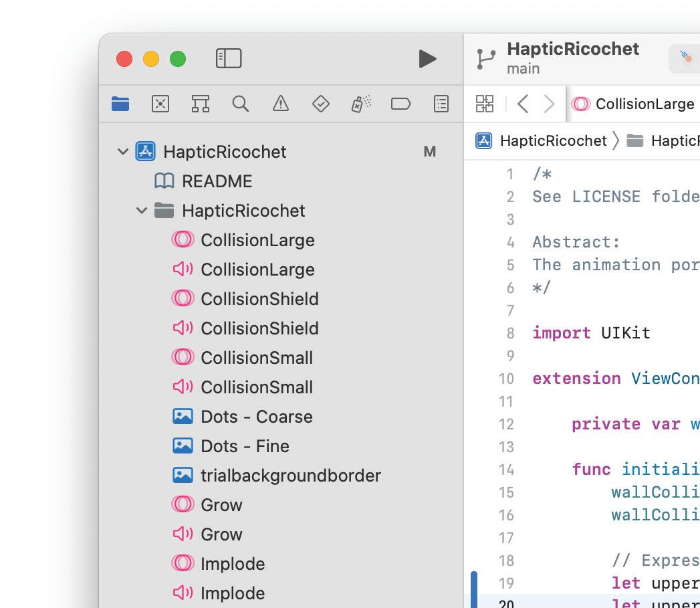Click UIKit on the import line
This screenshot has height=608, width=700.
tap(625, 333)
